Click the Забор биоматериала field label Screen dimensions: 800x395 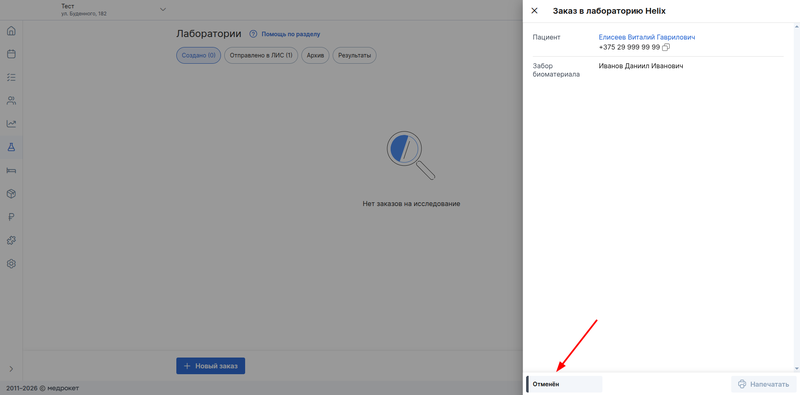point(556,70)
